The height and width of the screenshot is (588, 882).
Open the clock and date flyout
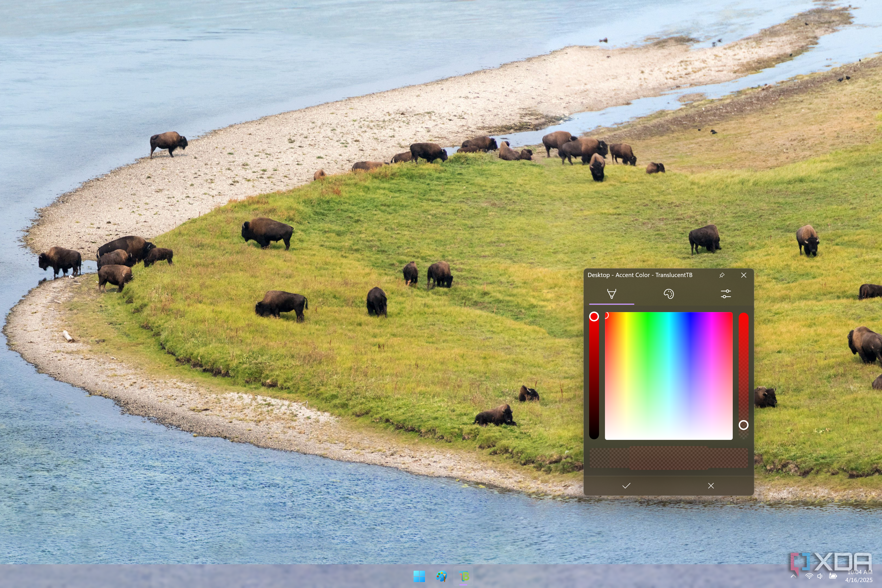pyautogui.click(x=859, y=576)
